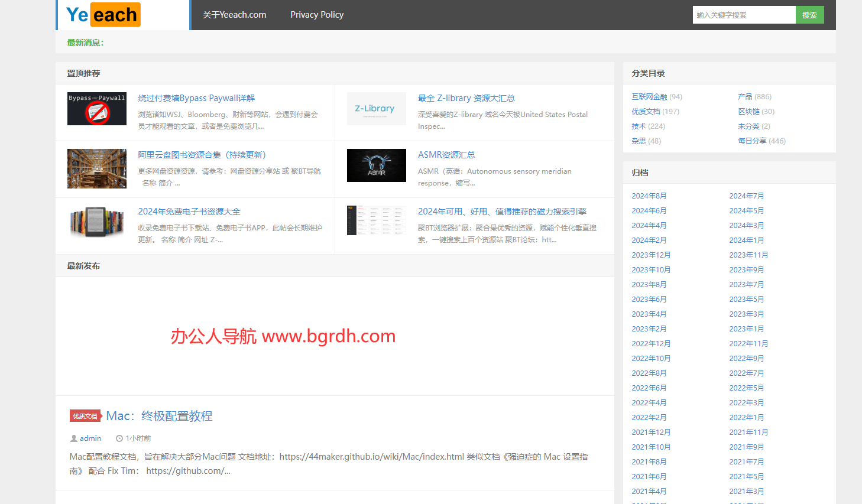The image size is (862, 504).
Task: Click the ASMR headphones thumbnail
Action: (x=376, y=165)
